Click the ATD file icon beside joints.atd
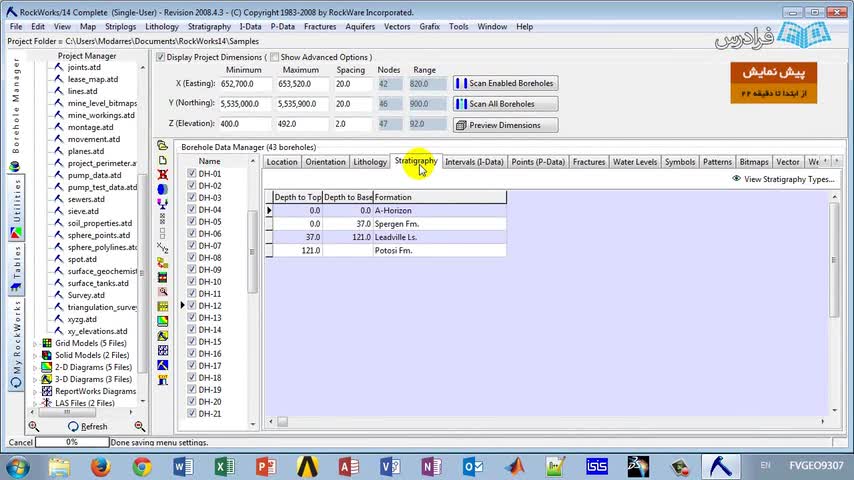854x480 pixels. [59, 67]
